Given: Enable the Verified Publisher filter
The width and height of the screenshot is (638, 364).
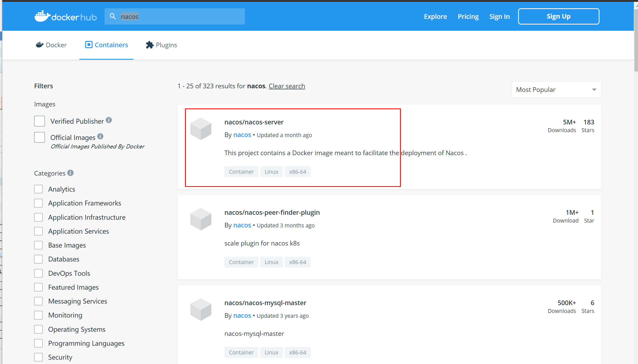Looking at the screenshot, I should (39, 121).
